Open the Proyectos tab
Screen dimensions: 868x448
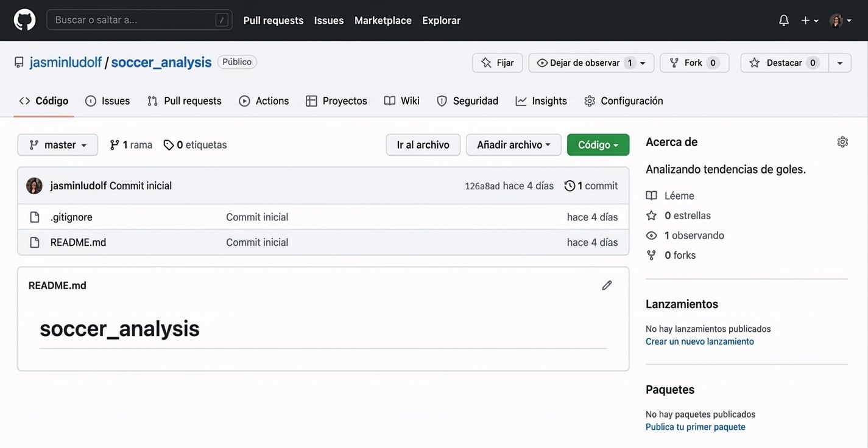coord(336,101)
